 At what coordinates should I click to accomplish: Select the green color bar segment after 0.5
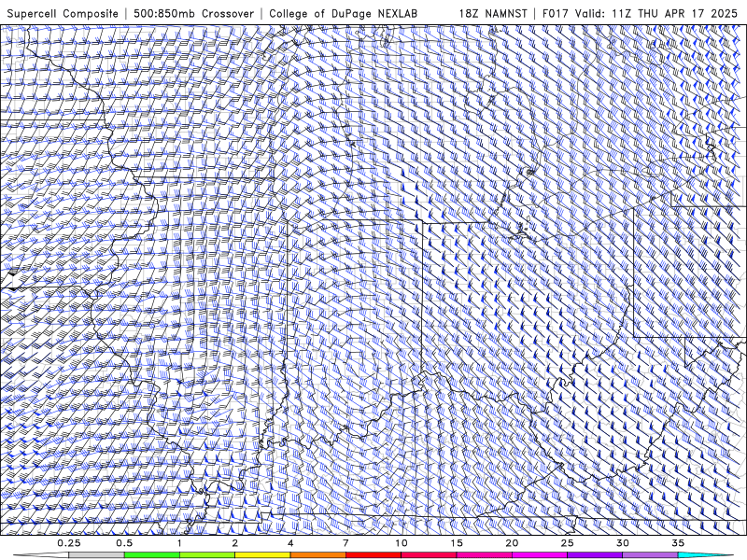click(152, 555)
